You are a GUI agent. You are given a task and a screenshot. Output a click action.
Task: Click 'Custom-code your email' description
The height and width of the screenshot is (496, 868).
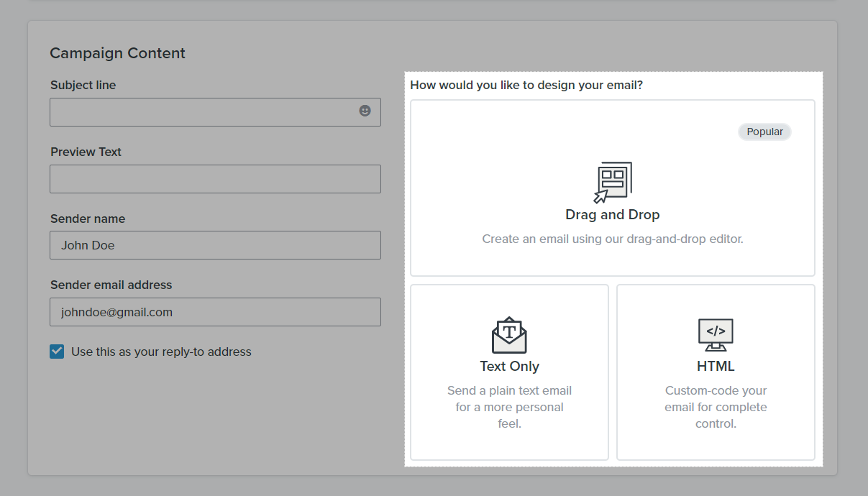[x=716, y=407]
